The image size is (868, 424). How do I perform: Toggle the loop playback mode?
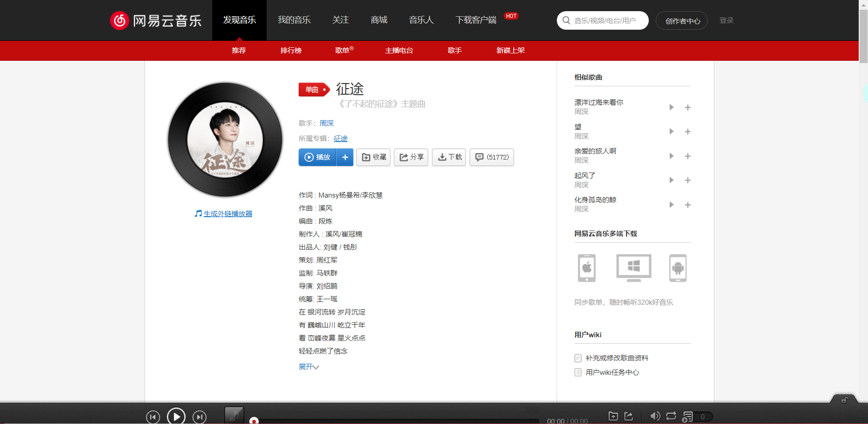[x=670, y=416]
